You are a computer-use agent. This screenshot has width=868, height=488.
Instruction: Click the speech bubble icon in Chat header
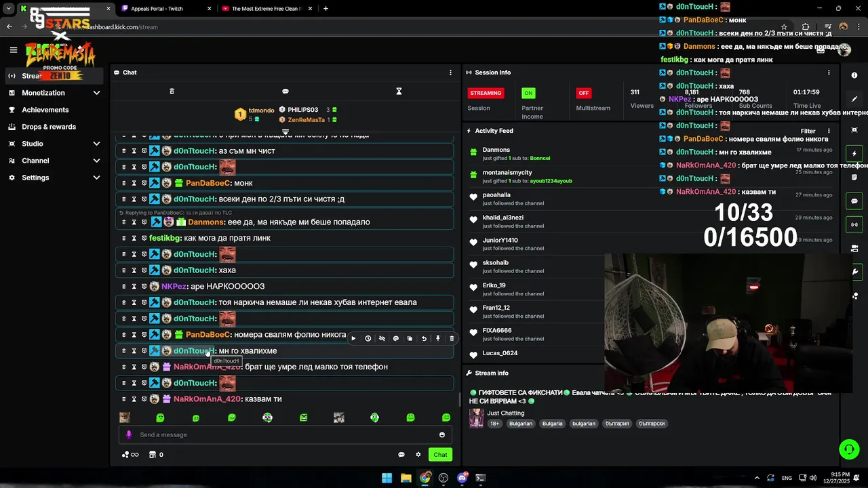[x=285, y=91]
